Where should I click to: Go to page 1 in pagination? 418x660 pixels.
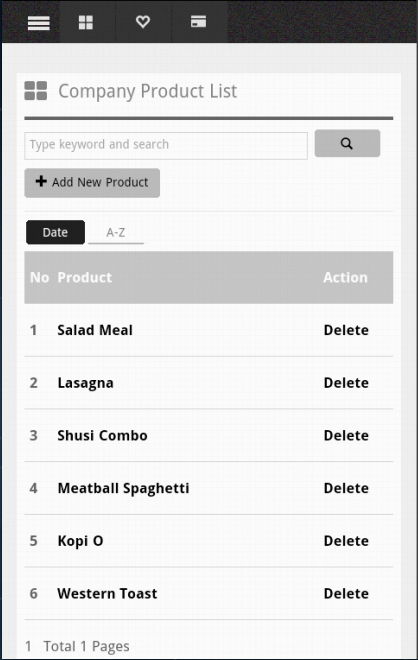[x=28, y=646]
